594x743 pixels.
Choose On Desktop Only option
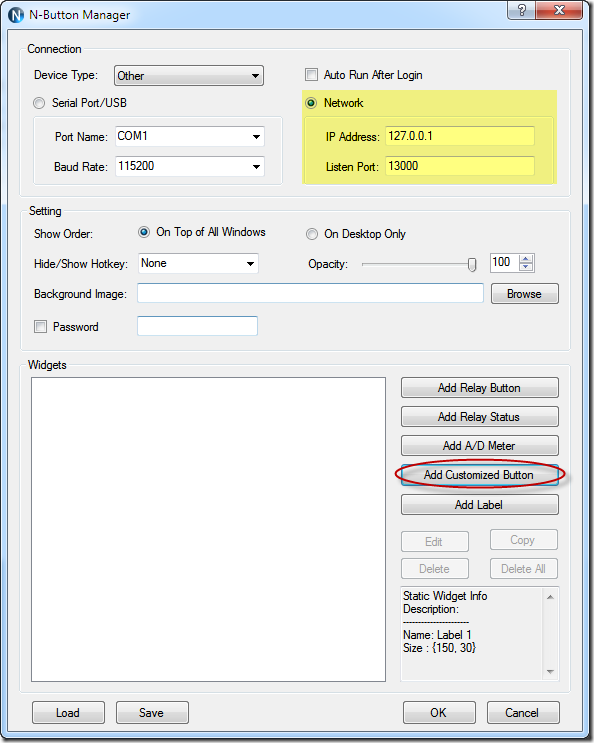tap(312, 234)
